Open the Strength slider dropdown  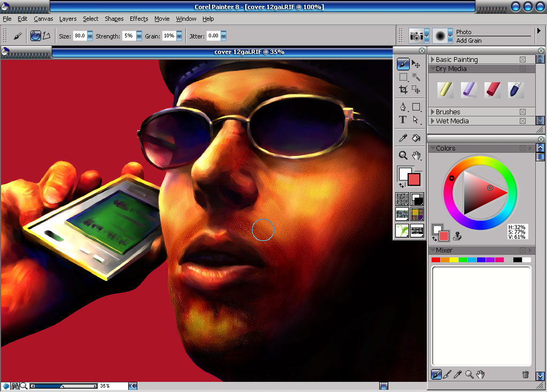(x=139, y=36)
